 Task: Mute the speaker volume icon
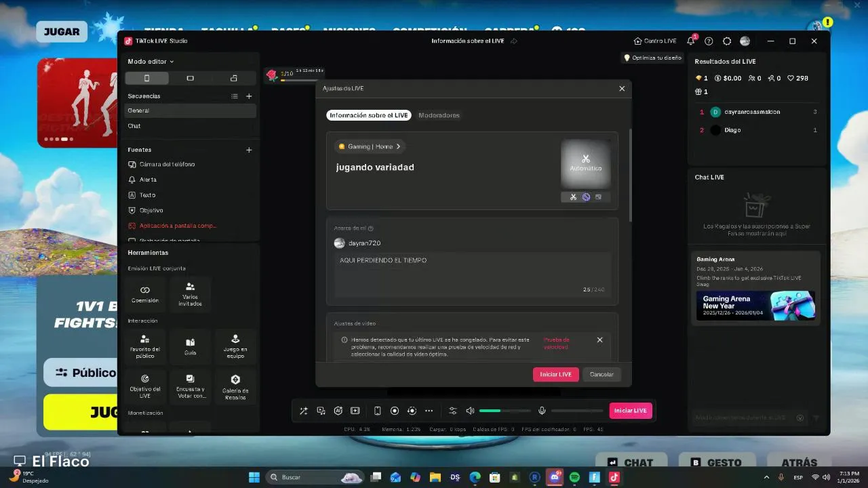[x=470, y=411]
